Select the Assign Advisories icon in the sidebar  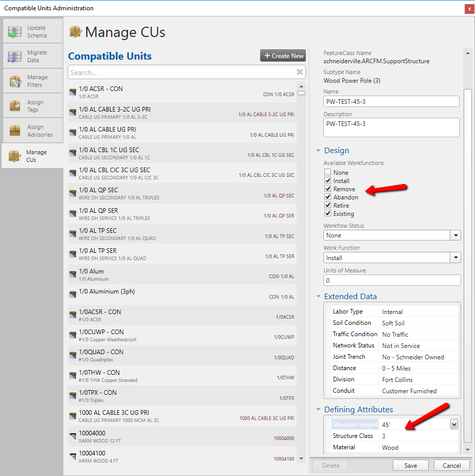pos(16,130)
